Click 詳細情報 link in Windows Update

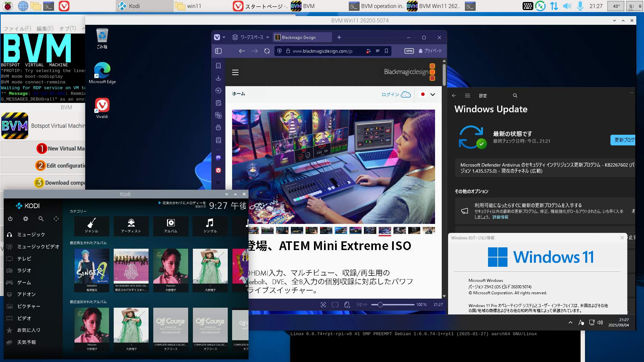[x=500, y=217]
